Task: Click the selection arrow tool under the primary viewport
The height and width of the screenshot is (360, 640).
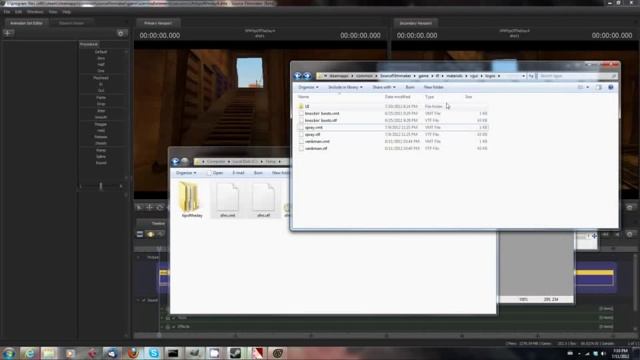Action: click(x=140, y=208)
